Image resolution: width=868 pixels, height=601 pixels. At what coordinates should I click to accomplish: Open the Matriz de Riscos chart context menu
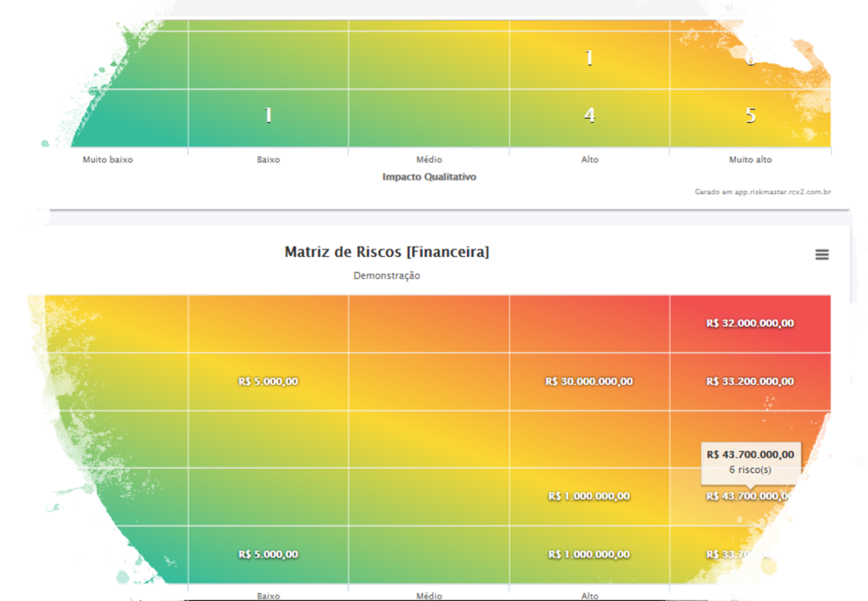822,254
